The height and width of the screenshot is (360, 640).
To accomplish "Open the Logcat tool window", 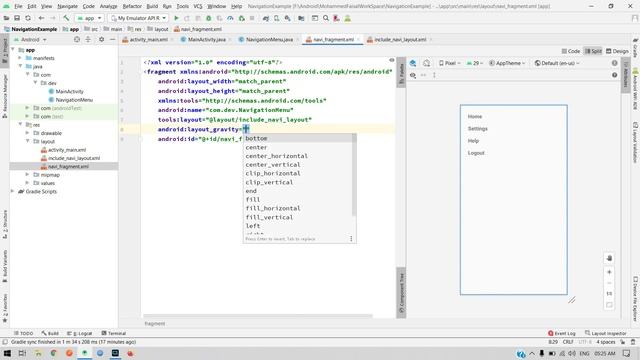I will coord(80,333).
